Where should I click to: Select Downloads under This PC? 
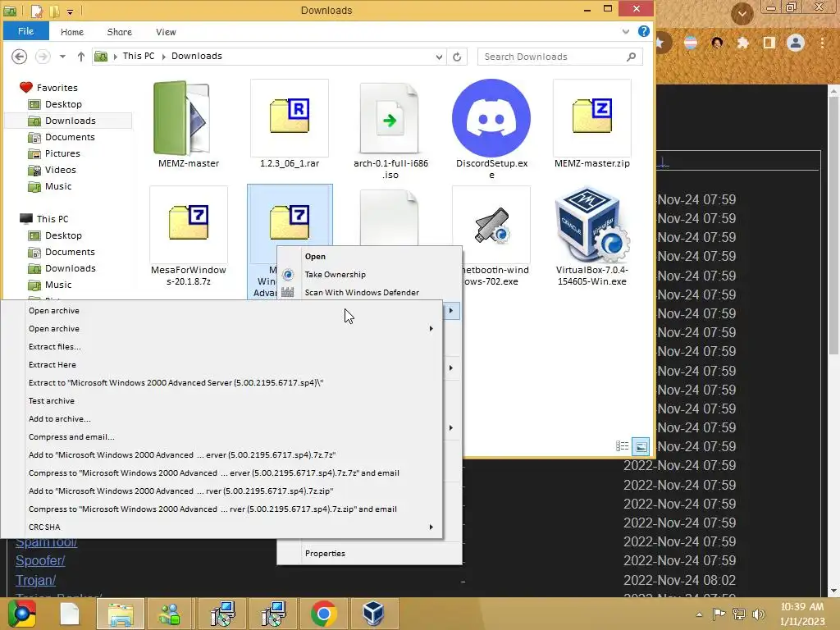71,268
